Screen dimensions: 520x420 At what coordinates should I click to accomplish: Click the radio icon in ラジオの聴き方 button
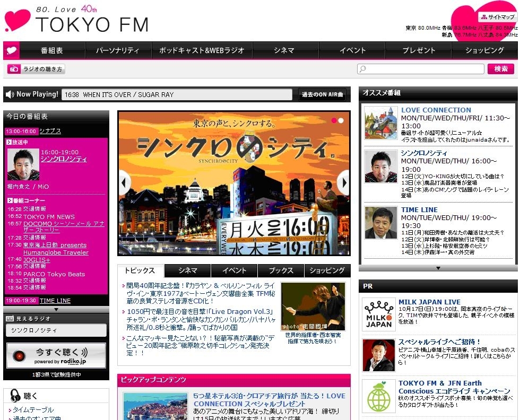[14, 69]
